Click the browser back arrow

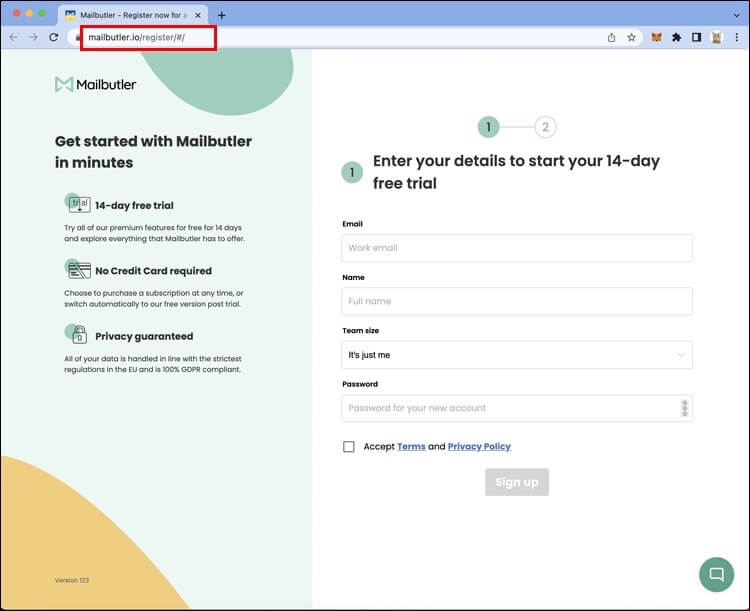(13, 37)
